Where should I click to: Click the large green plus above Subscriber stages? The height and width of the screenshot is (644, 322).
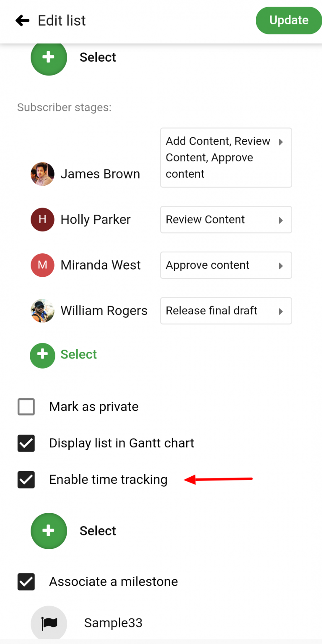pyautogui.click(x=49, y=57)
